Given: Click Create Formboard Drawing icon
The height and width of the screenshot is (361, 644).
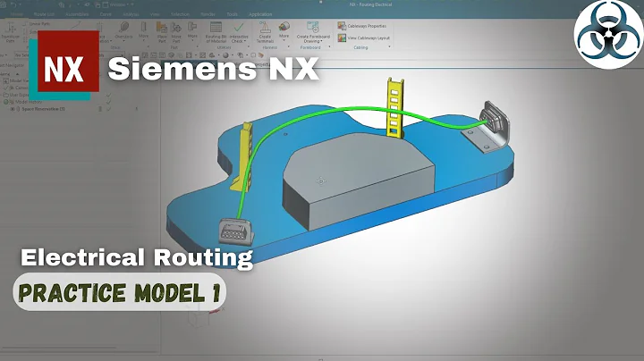Looking at the screenshot, I should click(x=313, y=28).
